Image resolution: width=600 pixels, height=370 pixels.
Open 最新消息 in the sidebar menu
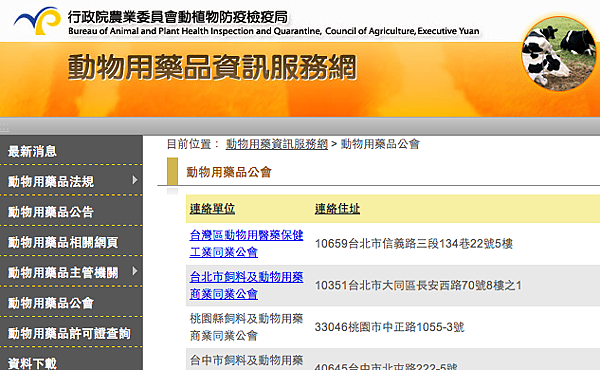[x=33, y=152]
